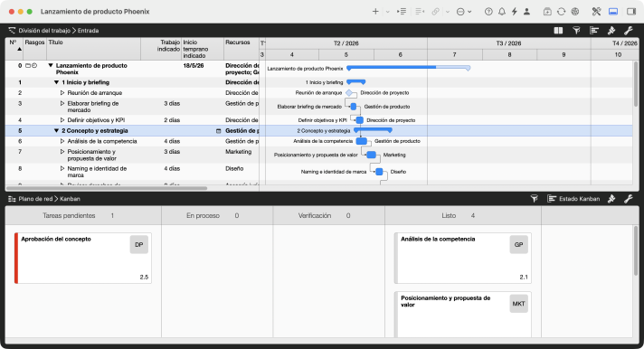Expand the 'Elaborar briefing de mercado' row
Image resolution: width=644 pixels, height=349 pixels.
coord(62,103)
